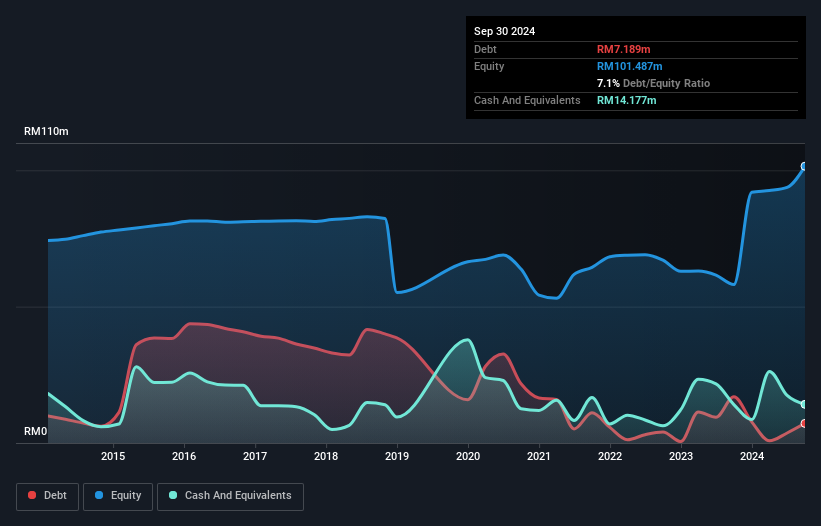Click the Debt row label in tooltip

click(485, 49)
